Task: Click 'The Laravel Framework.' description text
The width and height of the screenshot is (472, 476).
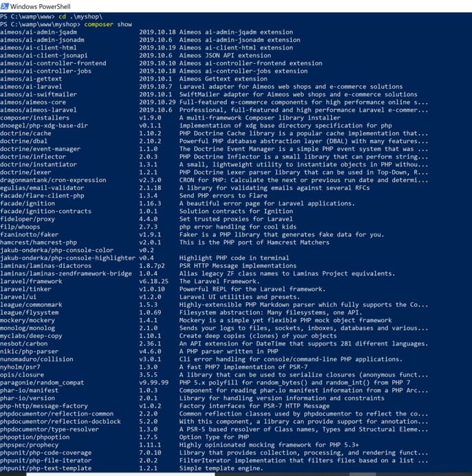Action: 219,282
